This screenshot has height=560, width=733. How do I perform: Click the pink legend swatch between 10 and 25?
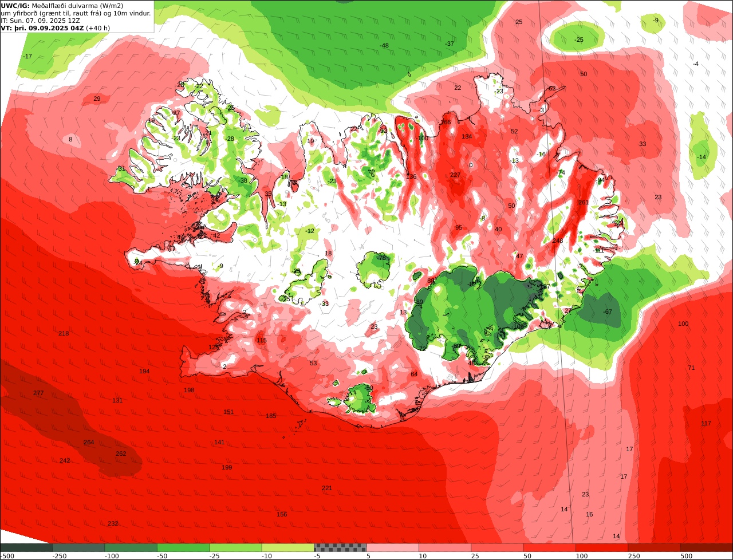click(445, 547)
